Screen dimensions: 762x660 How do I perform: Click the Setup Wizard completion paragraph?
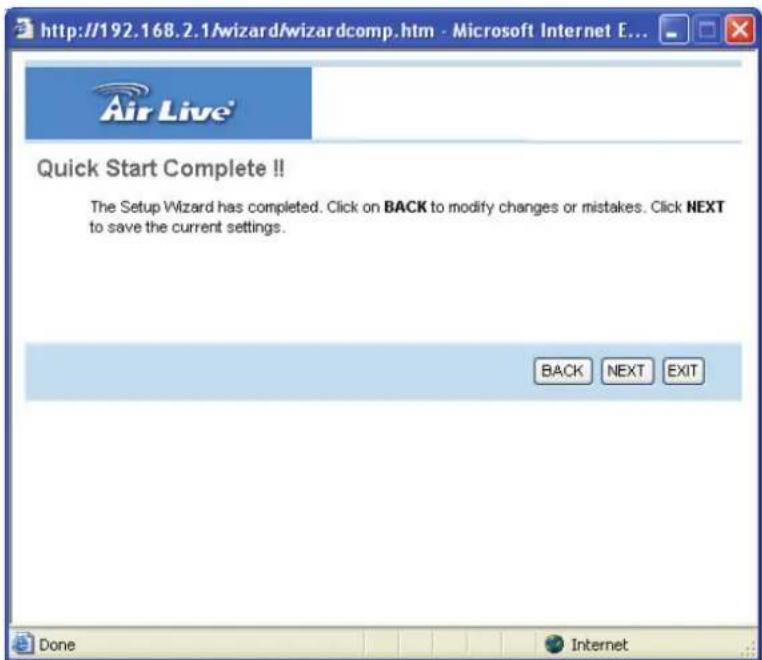coord(407,217)
